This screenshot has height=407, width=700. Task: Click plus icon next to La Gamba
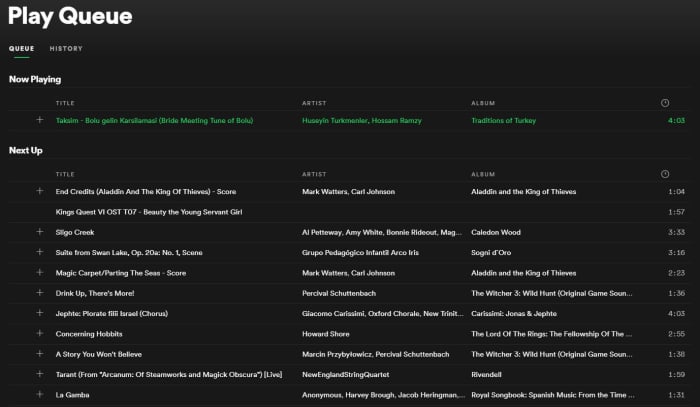click(x=40, y=395)
